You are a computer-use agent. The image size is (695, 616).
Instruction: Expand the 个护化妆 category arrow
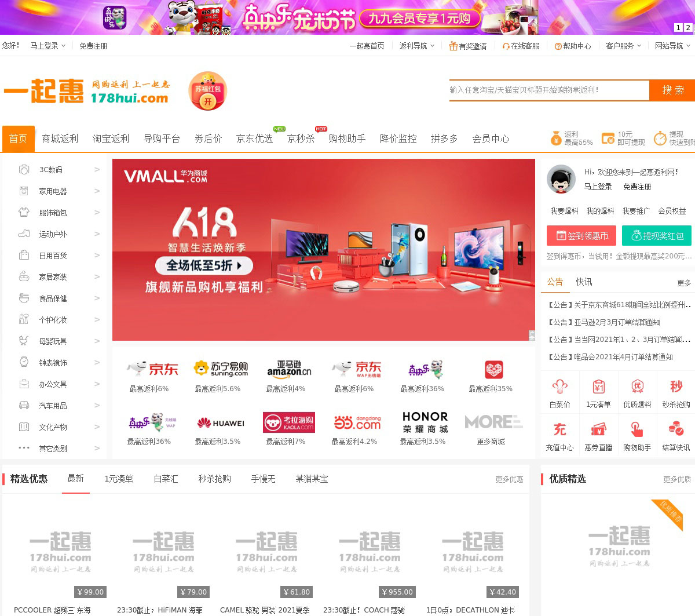click(97, 320)
